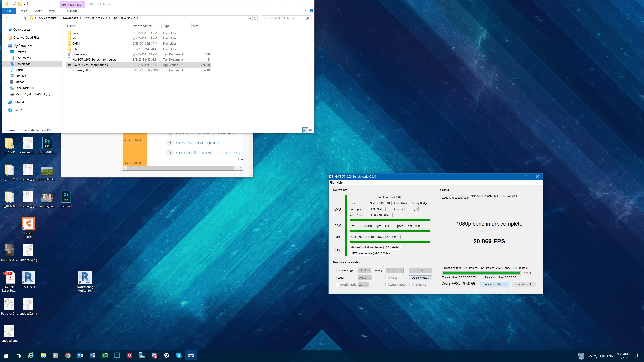Image resolution: width=644 pixels, height=362 pixels.
Task: Open Network in navigation pane
Action: click(x=19, y=102)
